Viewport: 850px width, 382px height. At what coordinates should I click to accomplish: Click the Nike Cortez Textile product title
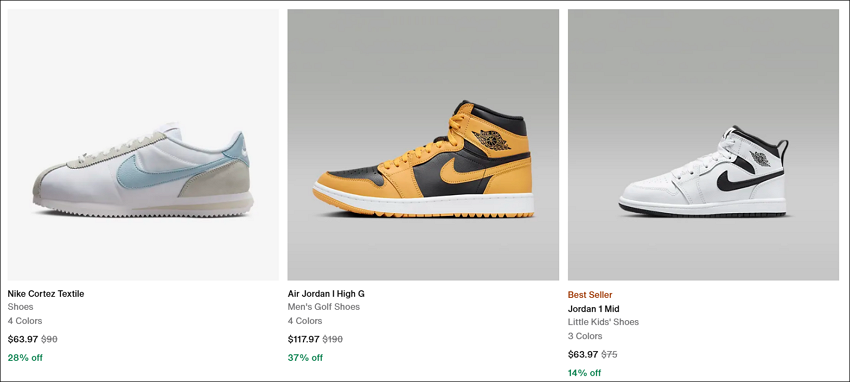pos(46,294)
